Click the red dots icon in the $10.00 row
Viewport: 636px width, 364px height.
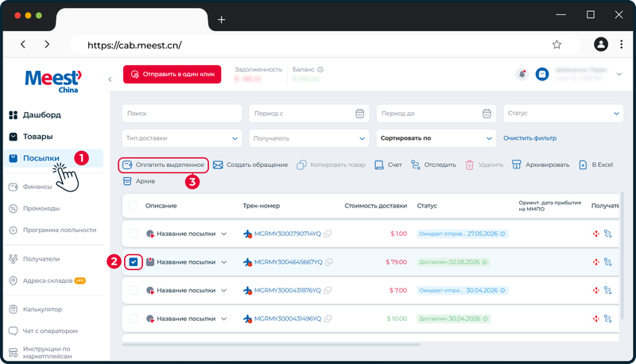tap(595, 319)
